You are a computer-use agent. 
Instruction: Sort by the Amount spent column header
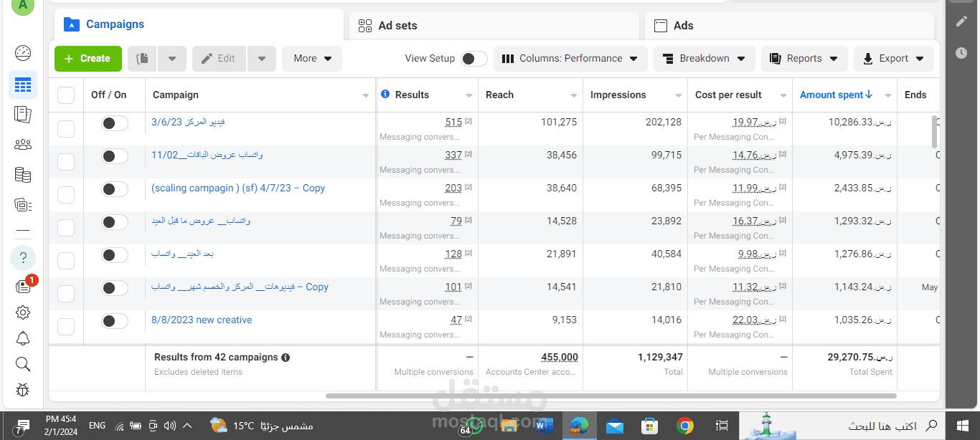point(836,95)
